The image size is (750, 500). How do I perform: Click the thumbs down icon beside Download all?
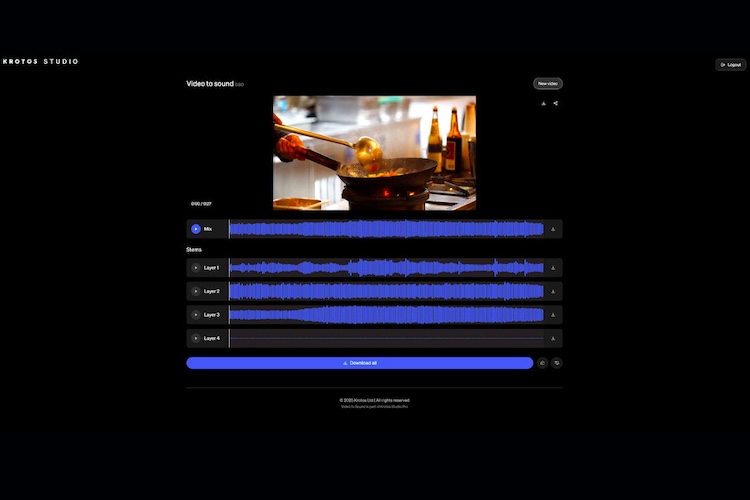557,363
